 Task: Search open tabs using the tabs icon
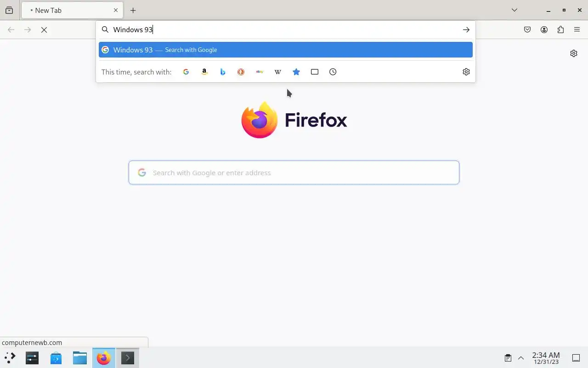[315, 72]
